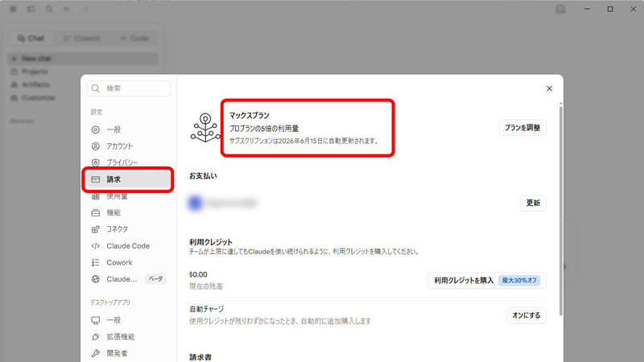The image size is (644, 362).
Task: Click the 利用クレジット heading
Action: point(211,242)
